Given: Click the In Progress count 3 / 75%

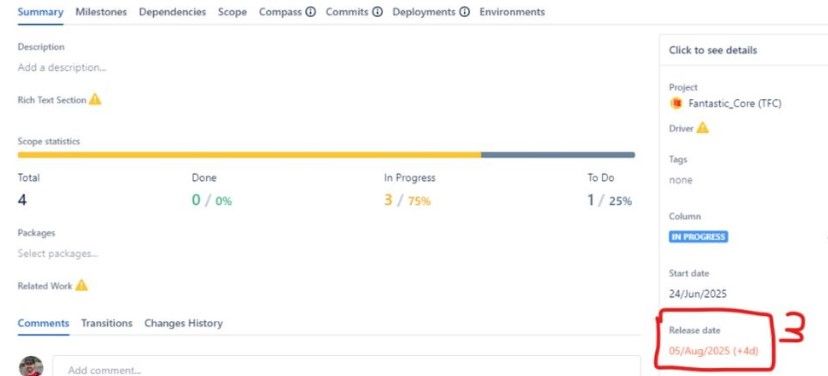Looking at the screenshot, I should click(407, 200).
